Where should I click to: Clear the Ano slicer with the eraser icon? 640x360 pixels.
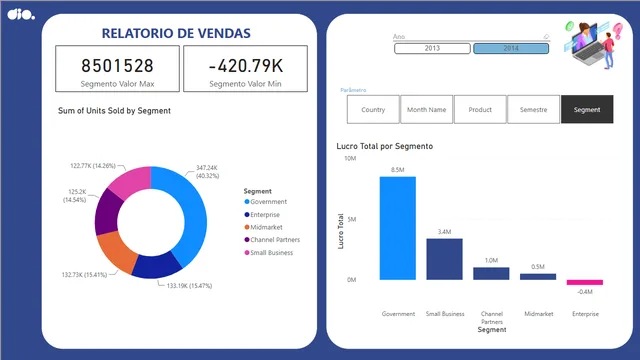pos(546,37)
